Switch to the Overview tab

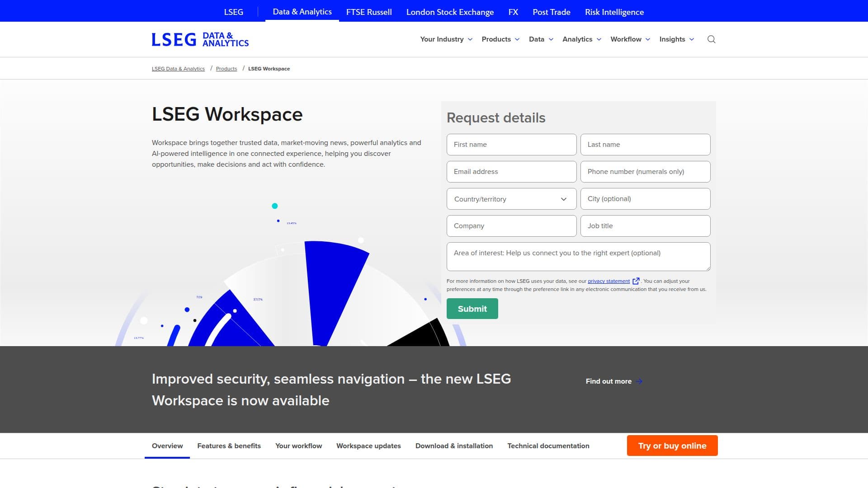click(x=167, y=446)
